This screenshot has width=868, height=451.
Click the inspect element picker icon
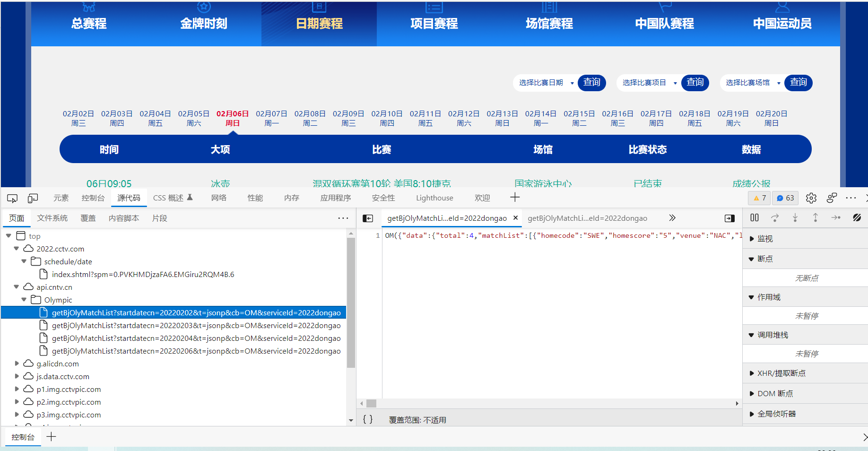point(12,198)
